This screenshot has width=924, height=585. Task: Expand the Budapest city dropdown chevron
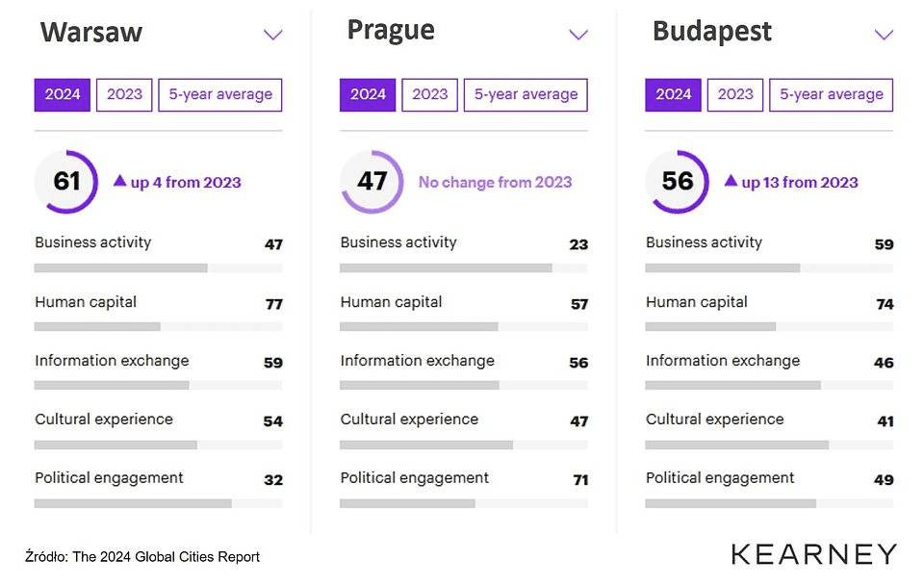point(884,35)
